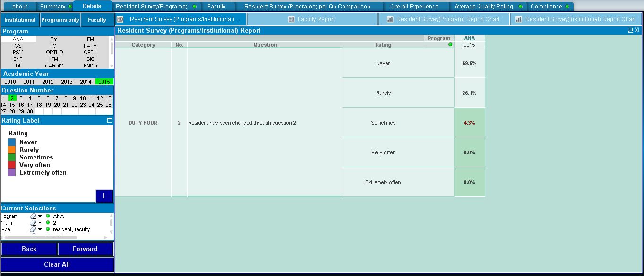Click the Current Selections vertical scrollbar
The width and height of the screenshot is (644, 276).
[x=112, y=223]
